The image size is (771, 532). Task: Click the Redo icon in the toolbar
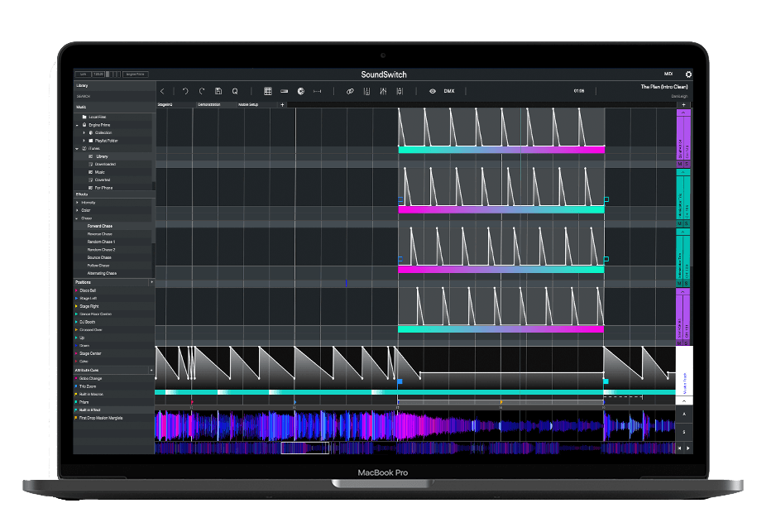[201, 91]
